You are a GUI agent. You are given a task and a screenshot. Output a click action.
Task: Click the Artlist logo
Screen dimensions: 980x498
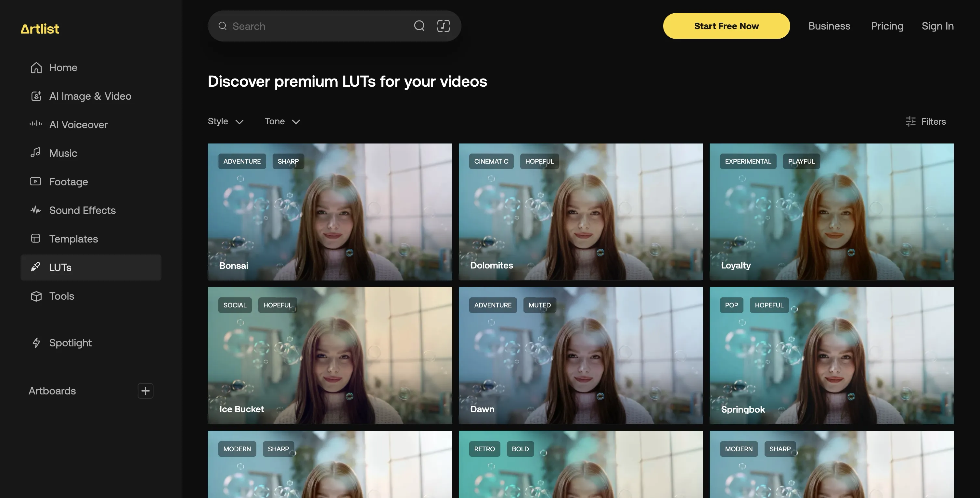[40, 29]
